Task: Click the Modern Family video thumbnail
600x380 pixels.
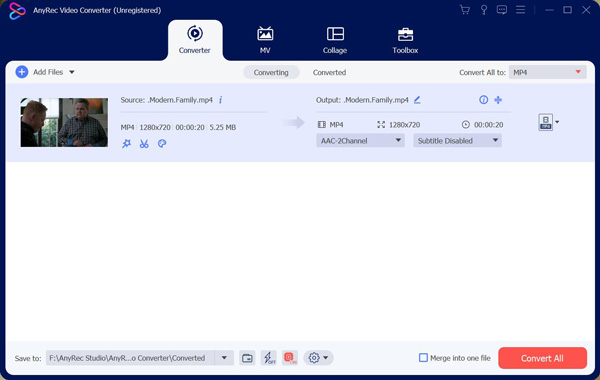Action: click(x=64, y=122)
